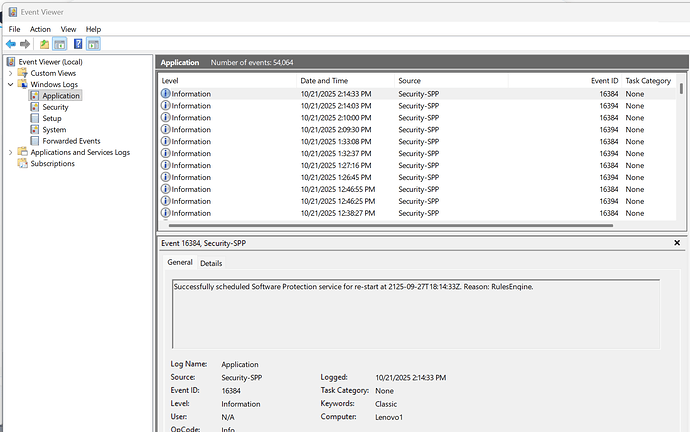The width and height of the screenshot is (690, 432).
Task: Click the info icon of the 2:10:00 PM event
Action: pyautogui.click(x=165, y=117)
